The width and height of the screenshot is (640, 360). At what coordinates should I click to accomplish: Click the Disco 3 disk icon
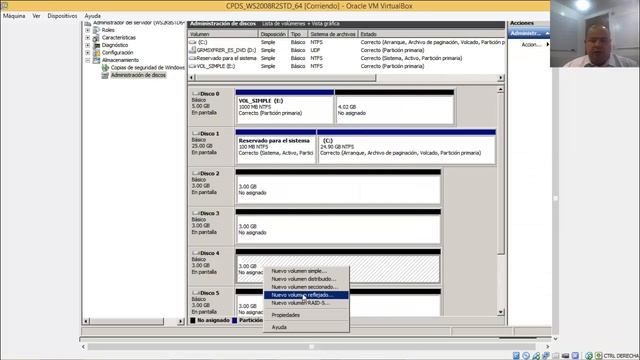196,213
